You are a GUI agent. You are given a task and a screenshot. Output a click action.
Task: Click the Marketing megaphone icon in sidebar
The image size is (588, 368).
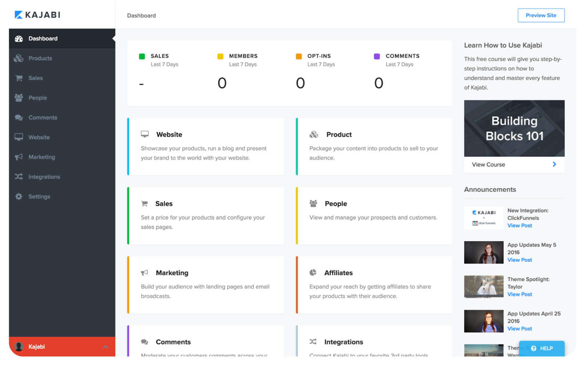click(19, 157)
